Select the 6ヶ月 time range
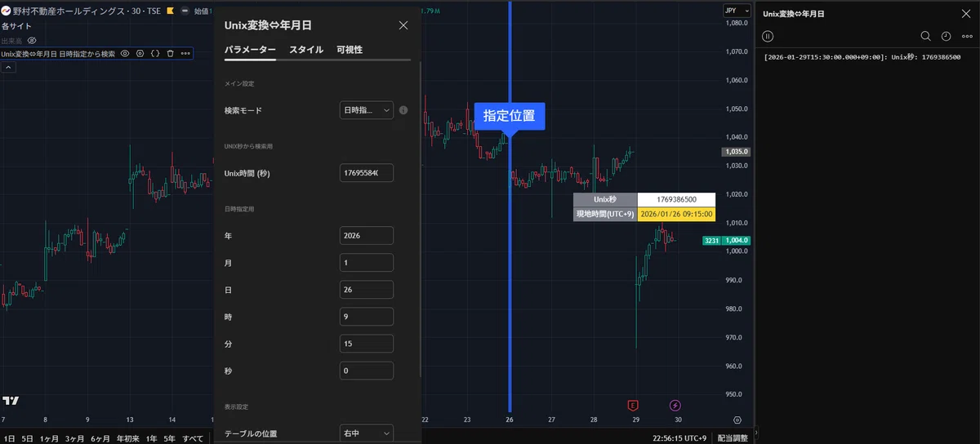 click(x=101, y=438)
